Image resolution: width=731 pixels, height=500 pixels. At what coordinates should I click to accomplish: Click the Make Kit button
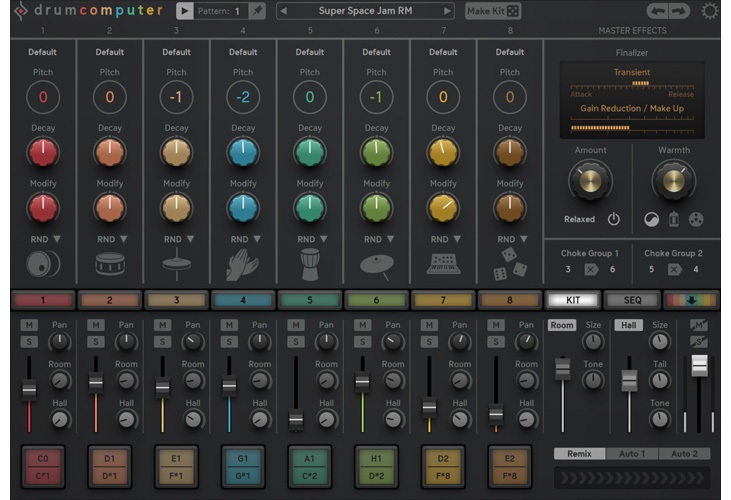click(x=493, y=11)
